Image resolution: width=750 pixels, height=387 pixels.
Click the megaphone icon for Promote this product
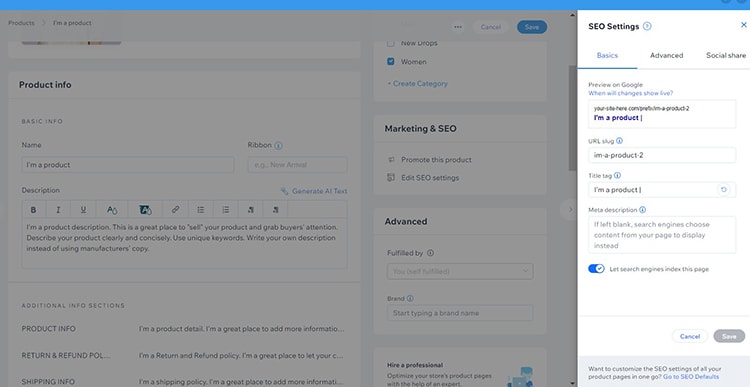[x=391, y=160]
